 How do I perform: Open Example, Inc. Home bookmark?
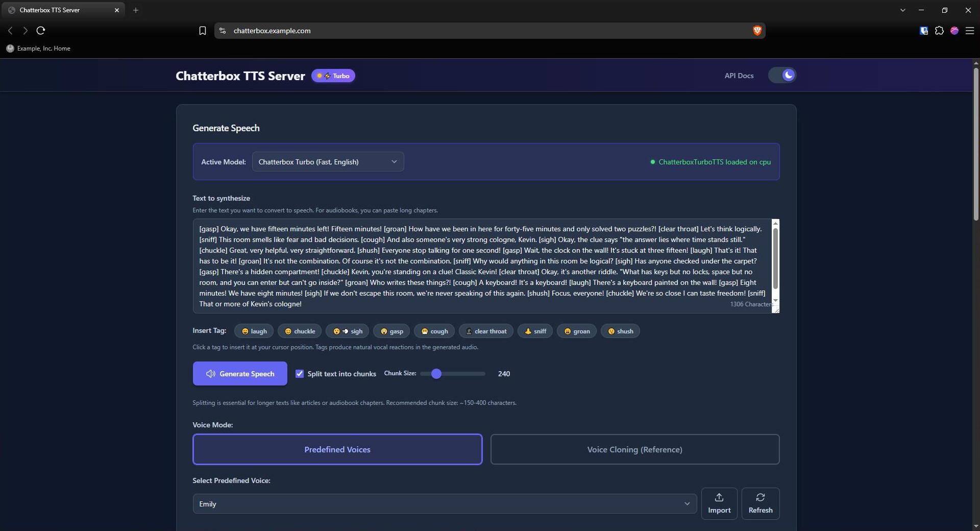pyautogui.click(x=38, y=49)
